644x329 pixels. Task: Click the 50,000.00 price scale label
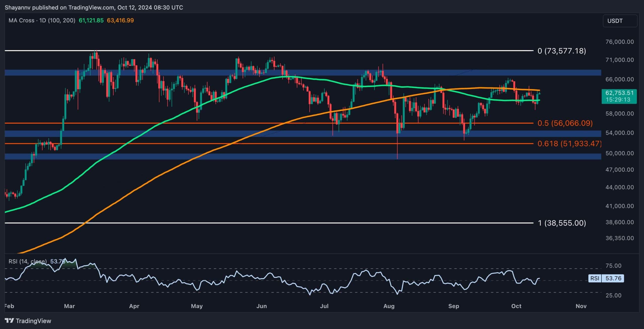click(x=620, y=153)
